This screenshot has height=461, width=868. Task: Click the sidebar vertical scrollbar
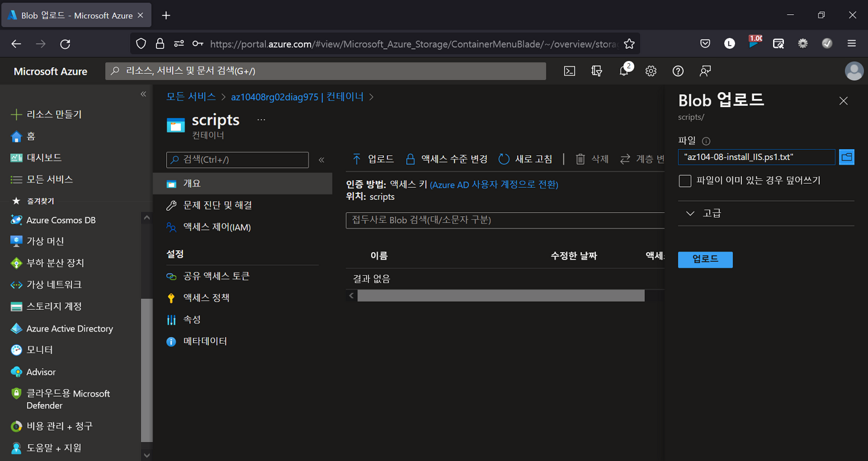click(x=146, y=370)
